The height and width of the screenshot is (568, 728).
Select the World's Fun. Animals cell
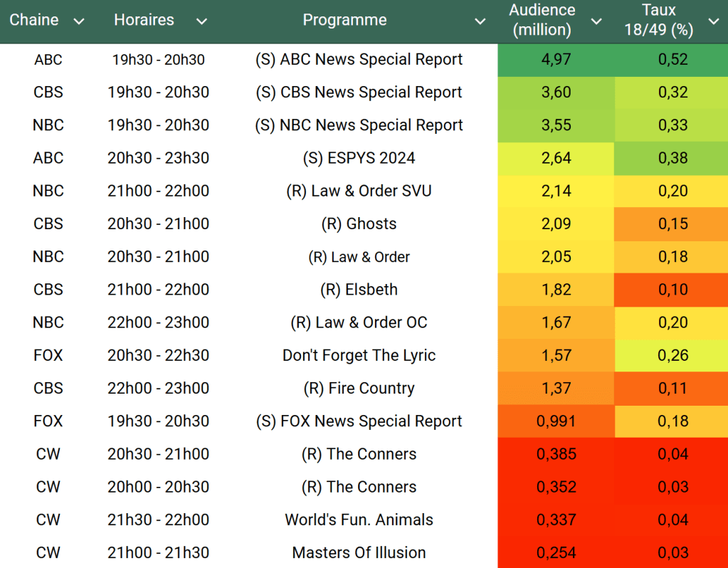pyautogui.click(x=359, y=520)
